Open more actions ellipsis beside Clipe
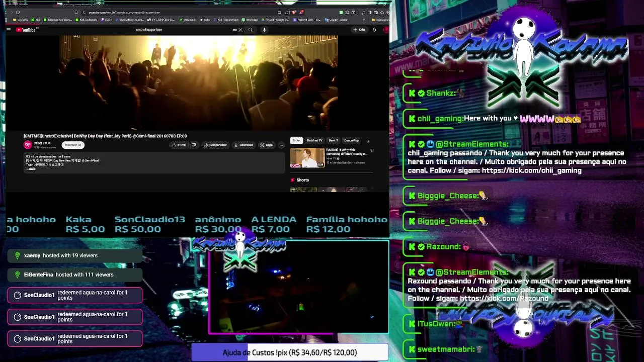644x362 pixels. 281,145
